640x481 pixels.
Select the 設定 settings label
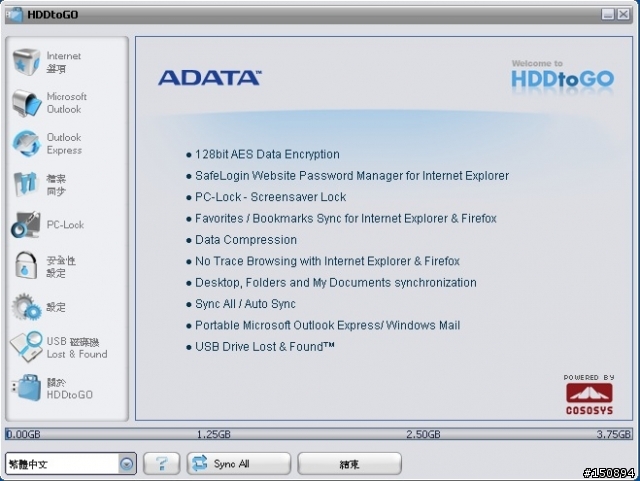(56, 307)
